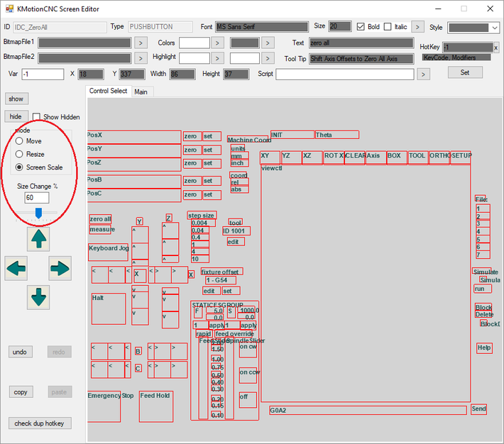Click the green left arrow button
504x444 pixels.
(16, 268)
